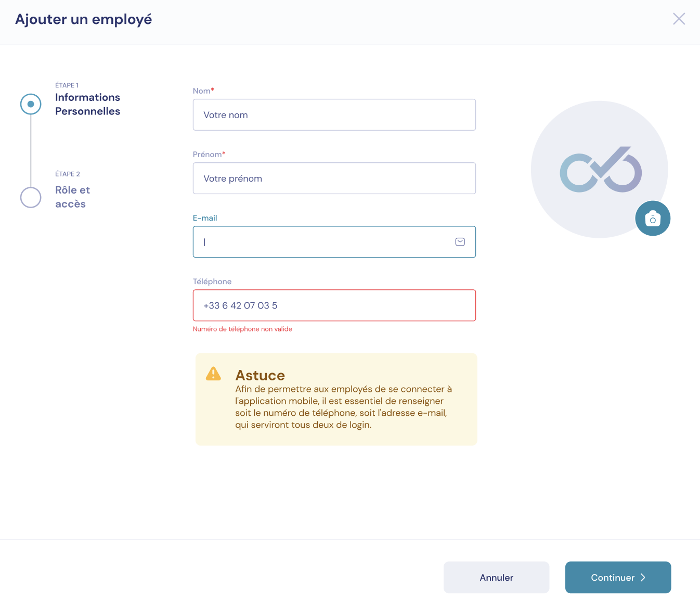Screen dimensions: 700x614
Task: Click the infinity checkmark logo avatar
Action: (600, 170)
